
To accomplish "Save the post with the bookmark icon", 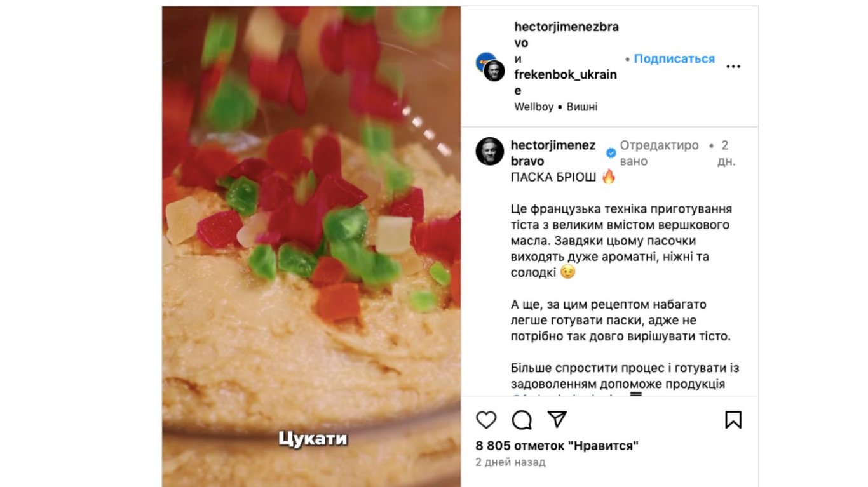I will pyautogui.click(x=733, y=420).
